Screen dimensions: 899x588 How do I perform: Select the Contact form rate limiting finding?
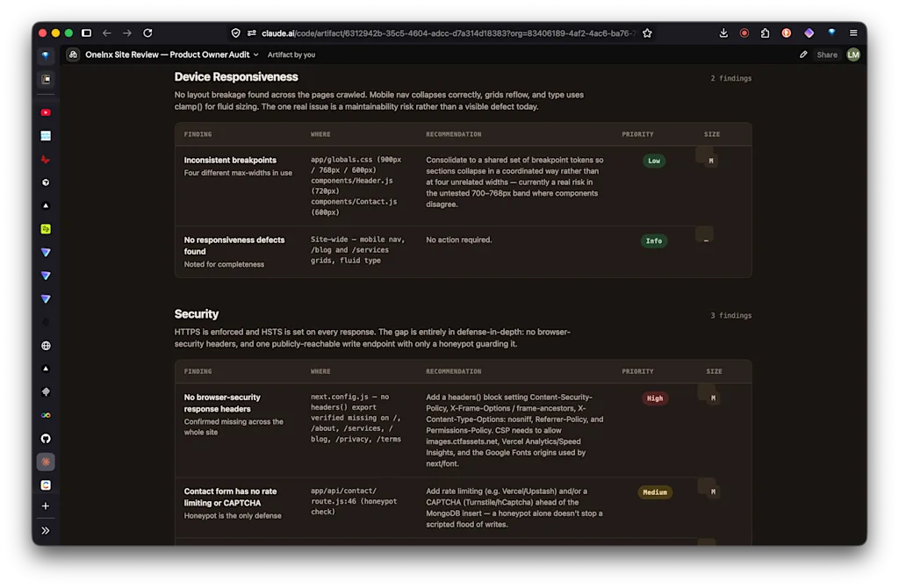[x=230, y=497]
